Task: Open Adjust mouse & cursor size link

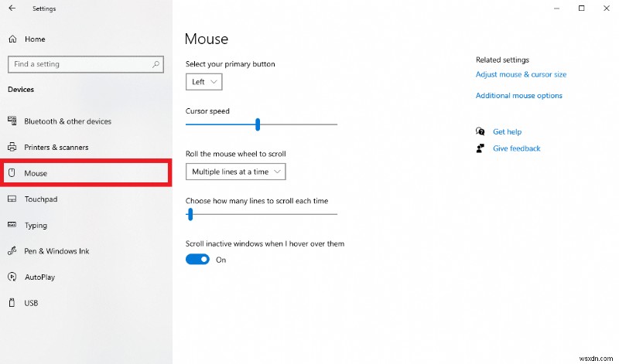Action: 521,75
